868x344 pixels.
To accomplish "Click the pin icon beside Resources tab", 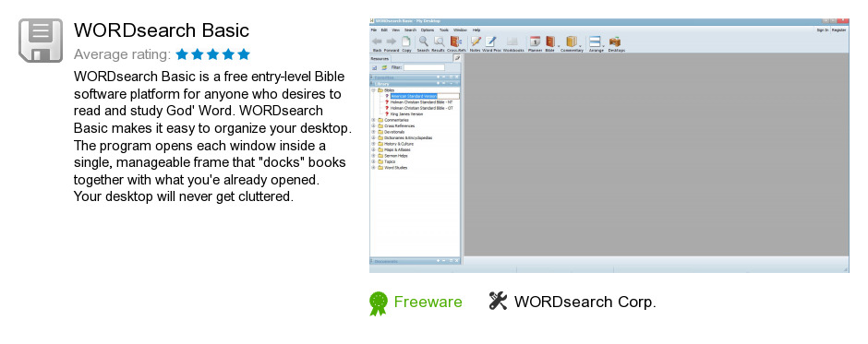I will [x=457, y=58].
